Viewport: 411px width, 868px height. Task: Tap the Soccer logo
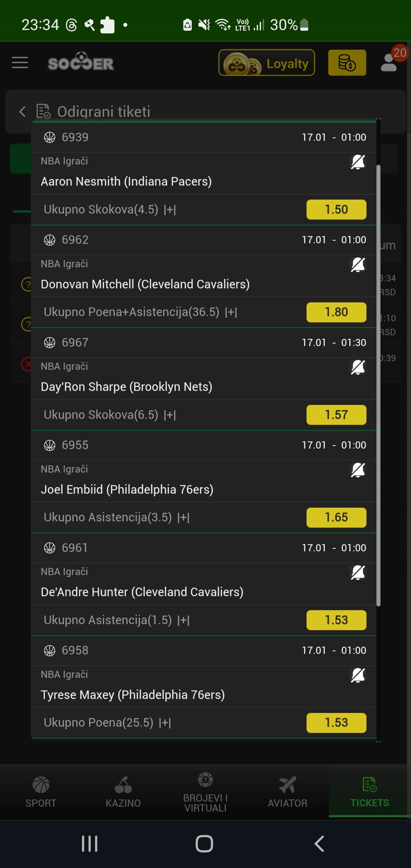(81, 63)
